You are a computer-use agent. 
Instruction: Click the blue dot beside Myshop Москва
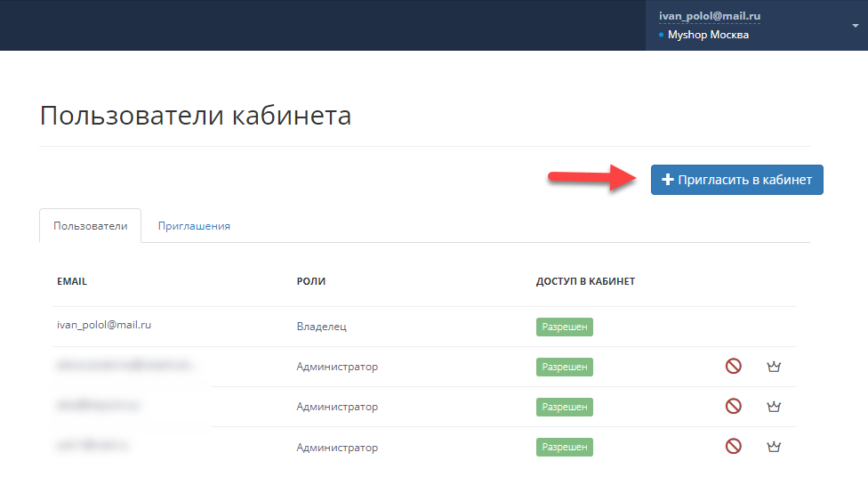[x=662, y=36]
